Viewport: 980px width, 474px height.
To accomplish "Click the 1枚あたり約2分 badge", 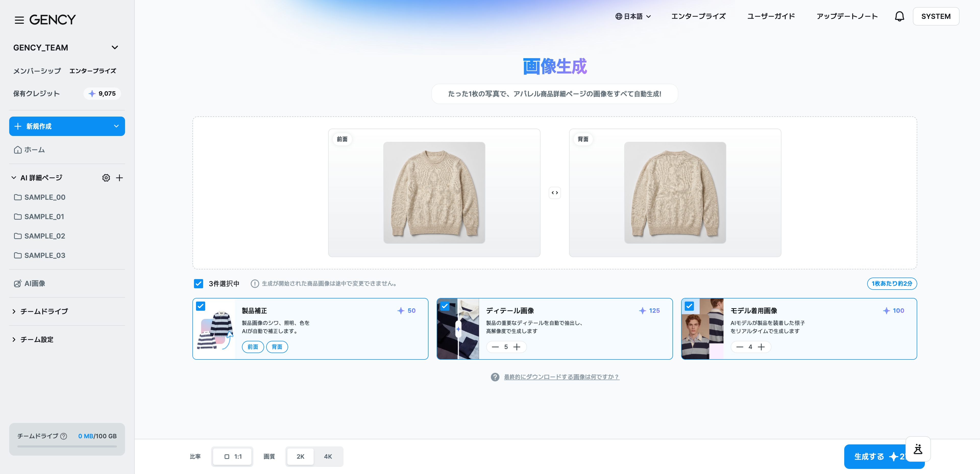I will click(x=892, y=284).
